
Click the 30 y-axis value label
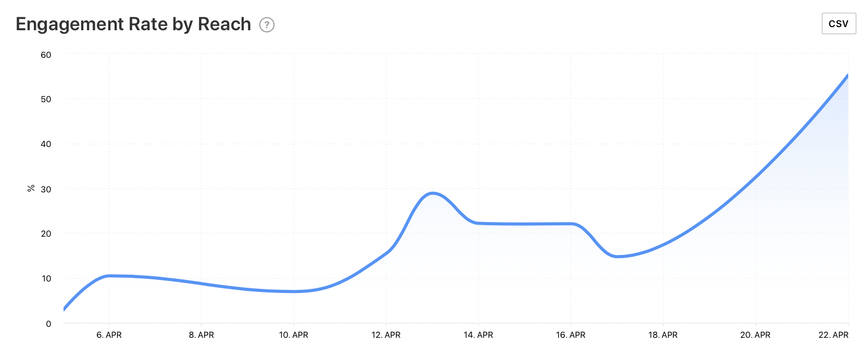tap(46, 189)
